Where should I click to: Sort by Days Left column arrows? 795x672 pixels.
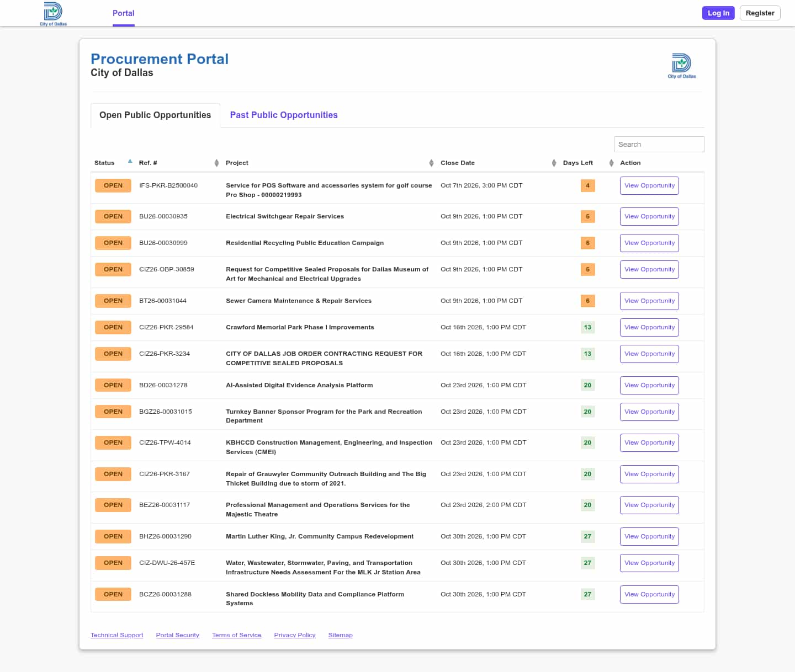pyautogui.click(x=611, y=163)
